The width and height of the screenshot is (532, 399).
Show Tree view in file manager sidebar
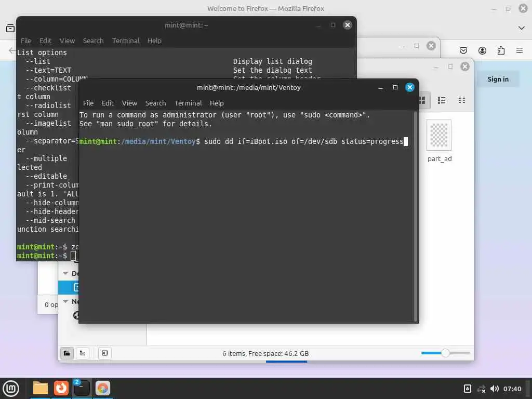click(x=83, y=353)
